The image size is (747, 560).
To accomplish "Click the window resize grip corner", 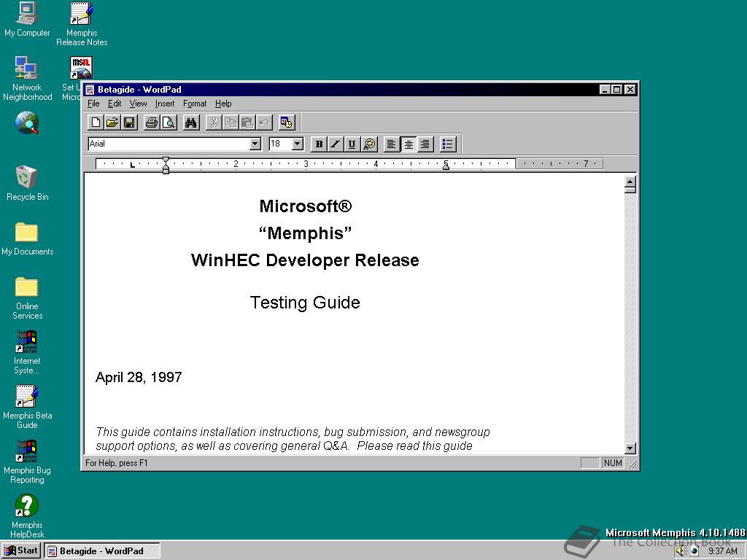I will 632,464.
